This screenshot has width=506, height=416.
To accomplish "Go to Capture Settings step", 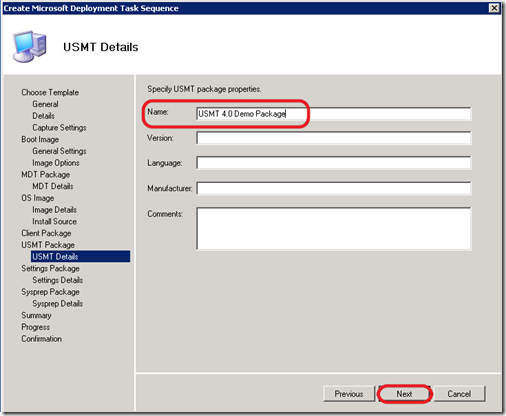I will tap(59, 127).
